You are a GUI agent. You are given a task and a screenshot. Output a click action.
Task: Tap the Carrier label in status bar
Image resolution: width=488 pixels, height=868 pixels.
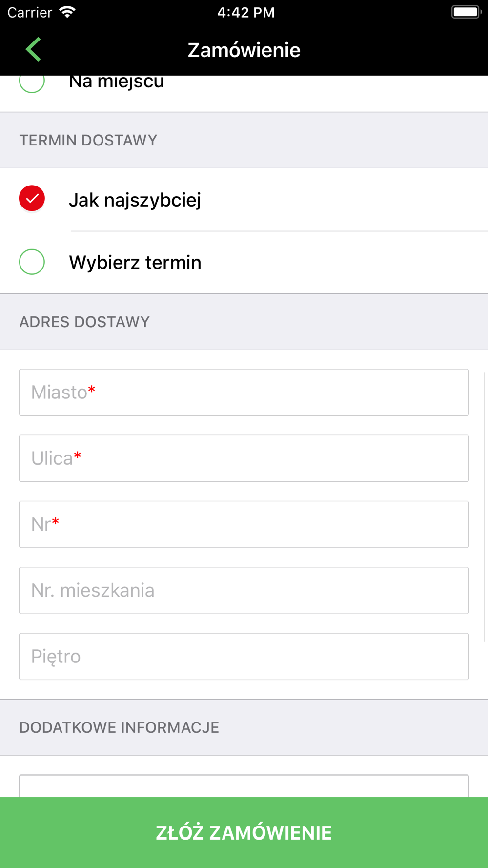30,12
